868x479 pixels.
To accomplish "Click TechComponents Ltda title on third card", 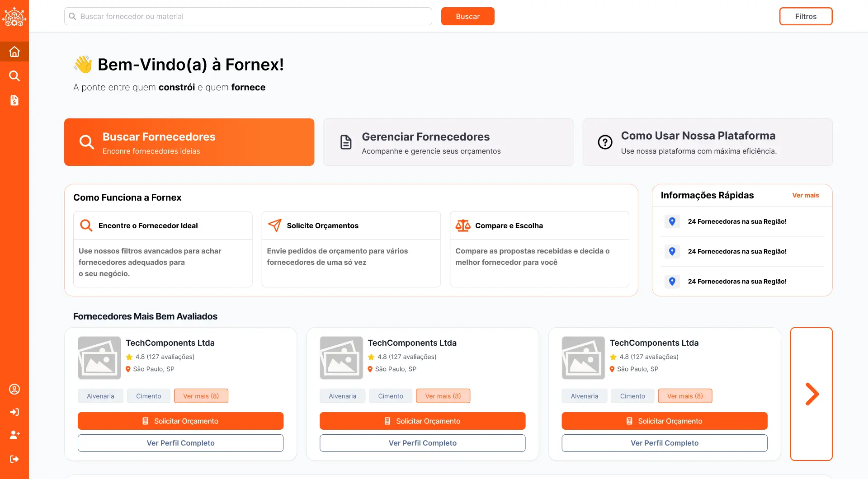I will coord(654,343).
